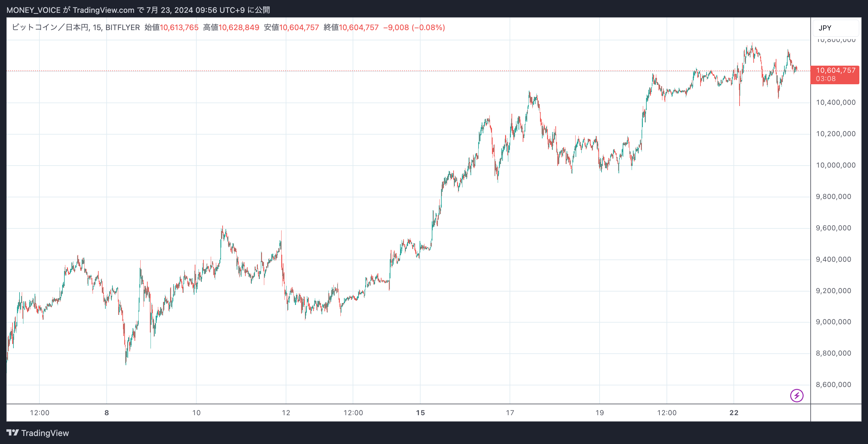The height and width of the screenshot is (444, 868).
Task: Click the TradingView footer text link
Action: pyautogui.click(x=45, y=433)
